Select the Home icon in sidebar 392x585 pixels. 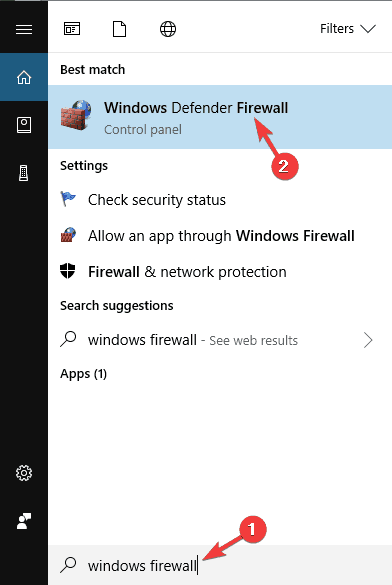click(x=24, y=77)
